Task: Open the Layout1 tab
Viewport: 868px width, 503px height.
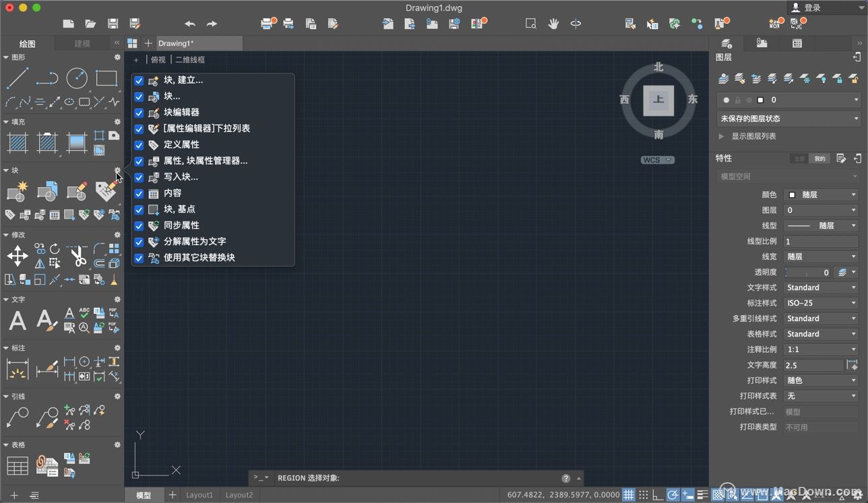Action: tap(199, 494)
